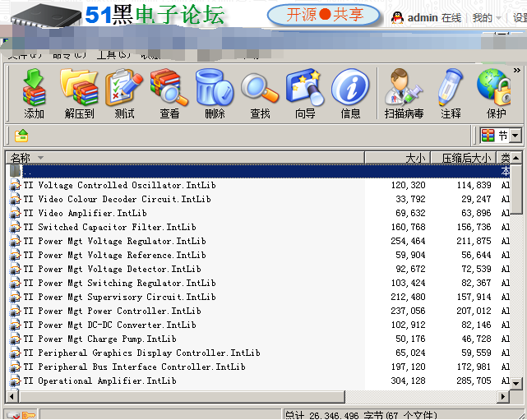Select the parent folder '..' row
Screen dimensions: 527x420
coord(258,171)
